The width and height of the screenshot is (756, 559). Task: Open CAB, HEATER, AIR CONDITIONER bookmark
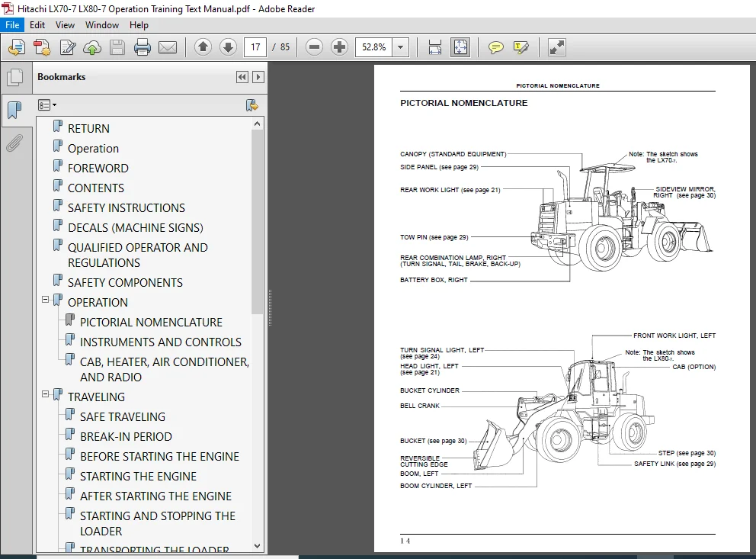[x=165, y=369]
